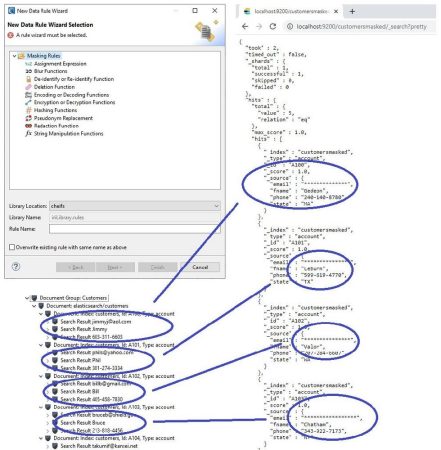Image resolution: width=441 pixels, height=450 pixels.
Task: Collapse the Document: elasticsearch/customers node
Action: coord(34,306)
